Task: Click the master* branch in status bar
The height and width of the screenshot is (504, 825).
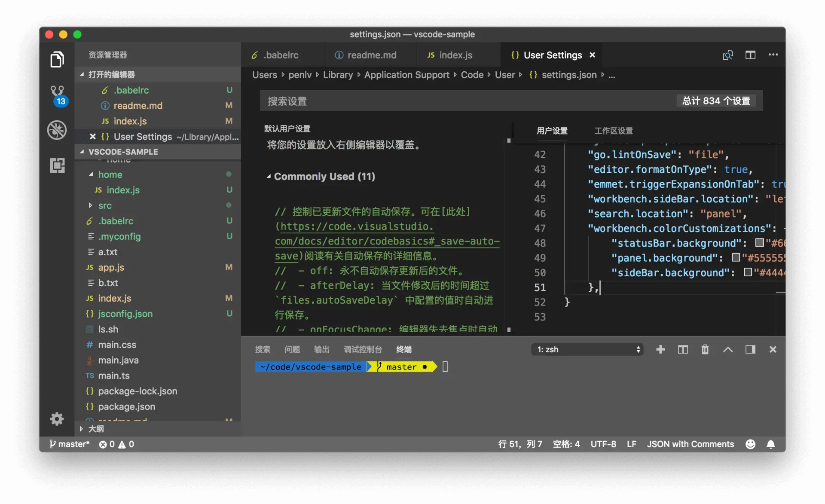Action: pos(70,444)
